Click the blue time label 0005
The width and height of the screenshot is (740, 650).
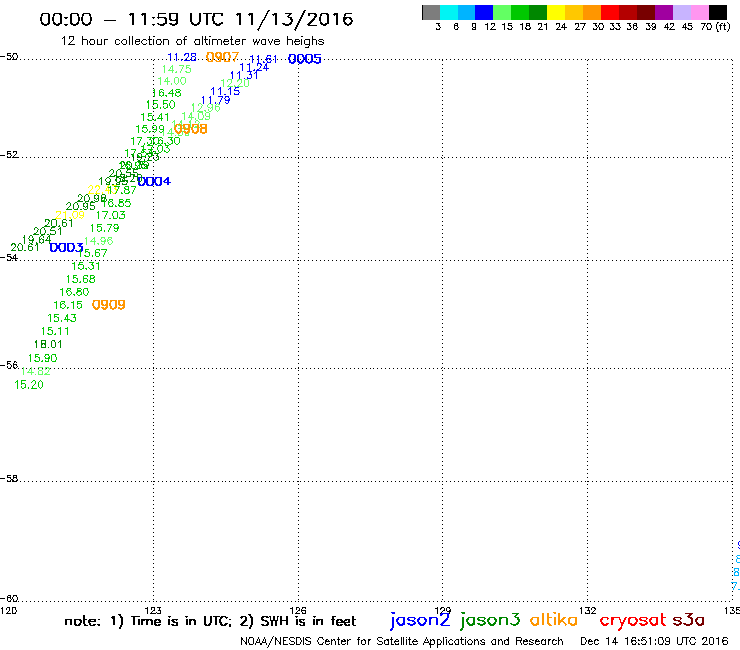[304, 59]
